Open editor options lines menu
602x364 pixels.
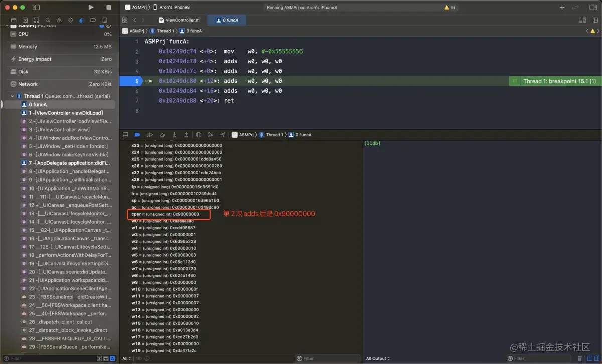coord(582,20)
